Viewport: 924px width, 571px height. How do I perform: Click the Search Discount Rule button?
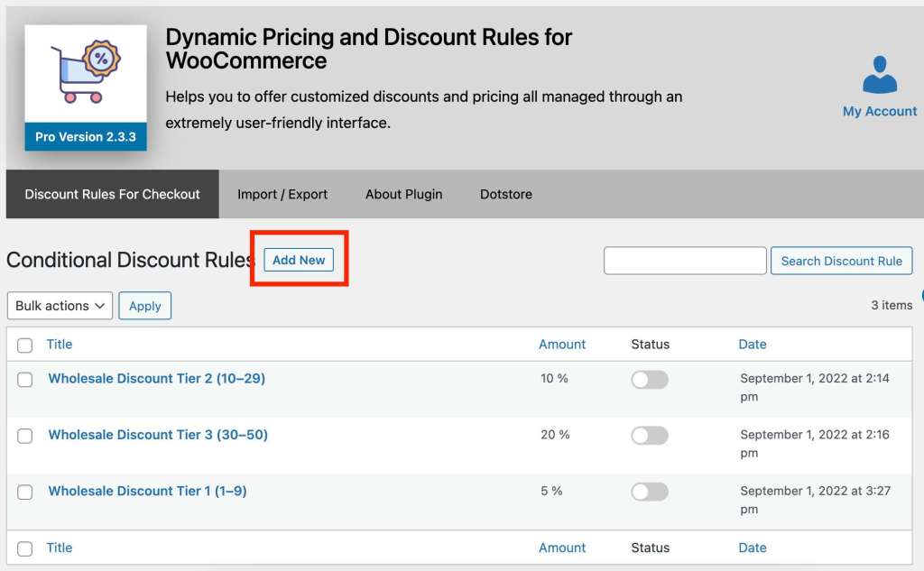(x=841, y=261)
